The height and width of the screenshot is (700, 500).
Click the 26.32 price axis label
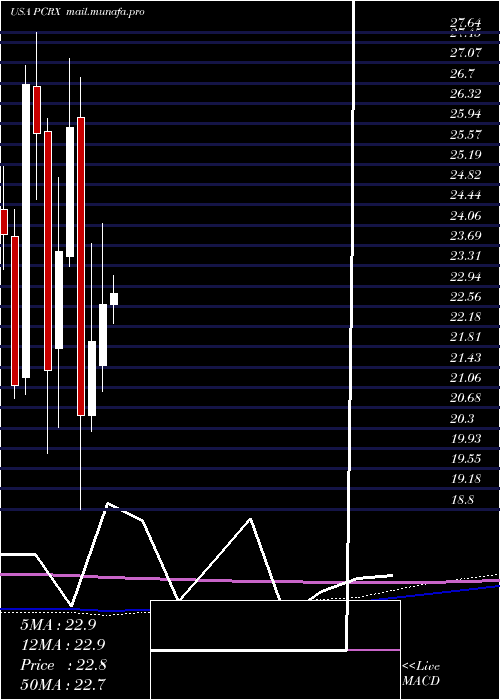point(466,94)
